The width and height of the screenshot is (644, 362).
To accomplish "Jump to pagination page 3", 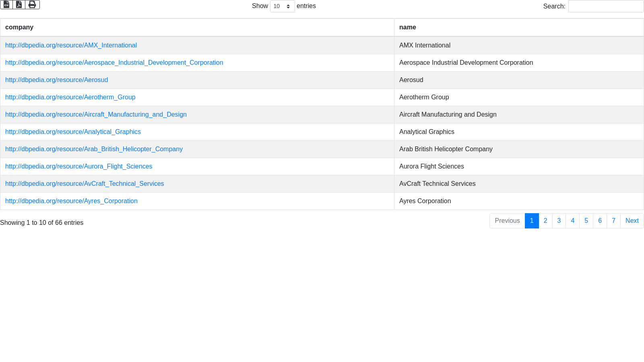I will 559,221.
